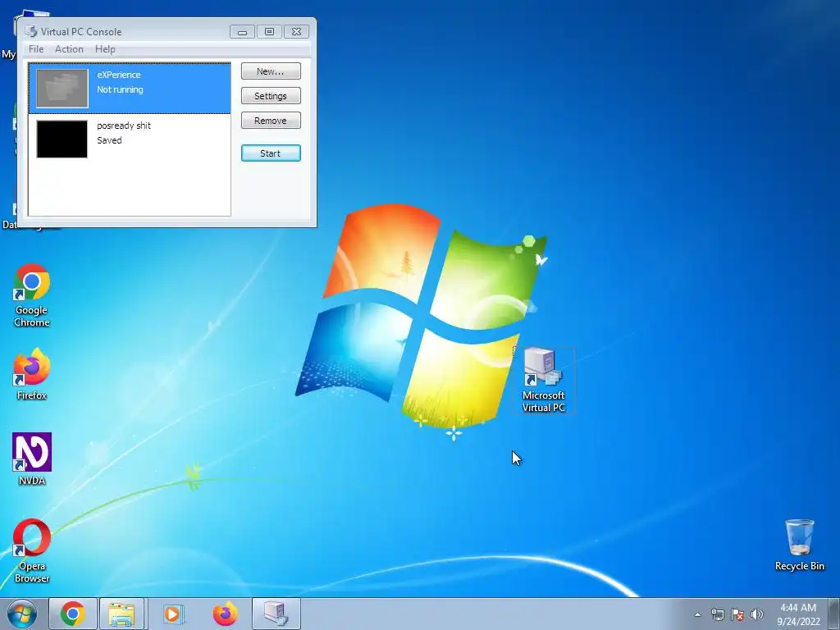This screenshot has height=630, width=840.
Task: Click the Virtual PC taskbar button
Action: pos(276,614)
